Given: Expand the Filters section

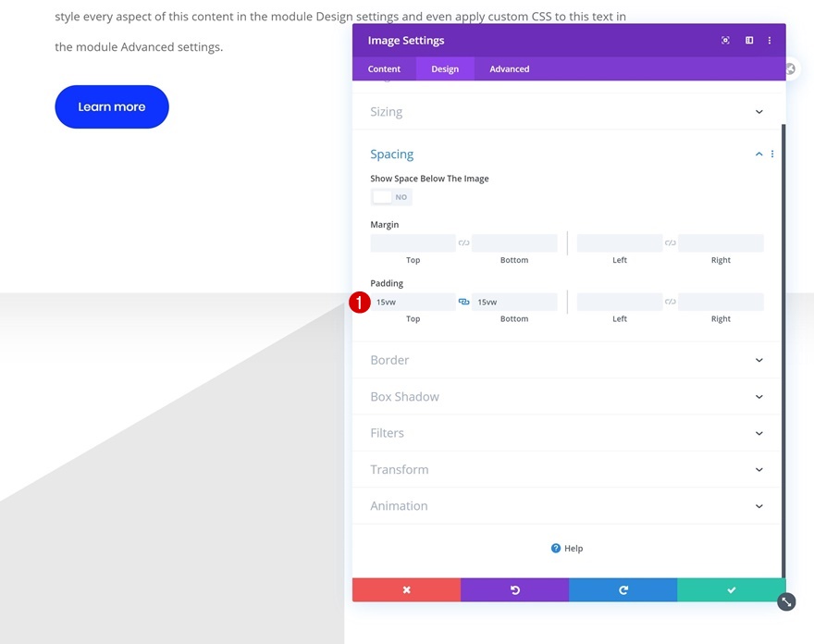Looking at the screenshot, I should (567, 433).
